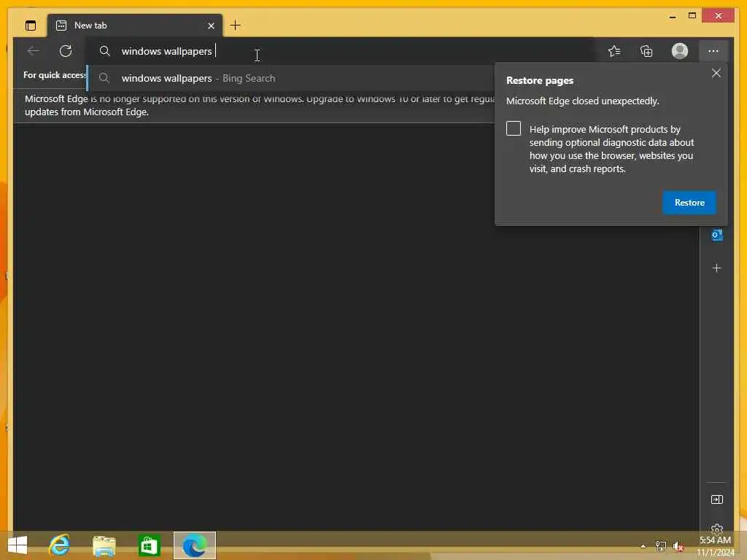Click the address bar search field
This screenshot has width=747, height=560.
point(341,51)
